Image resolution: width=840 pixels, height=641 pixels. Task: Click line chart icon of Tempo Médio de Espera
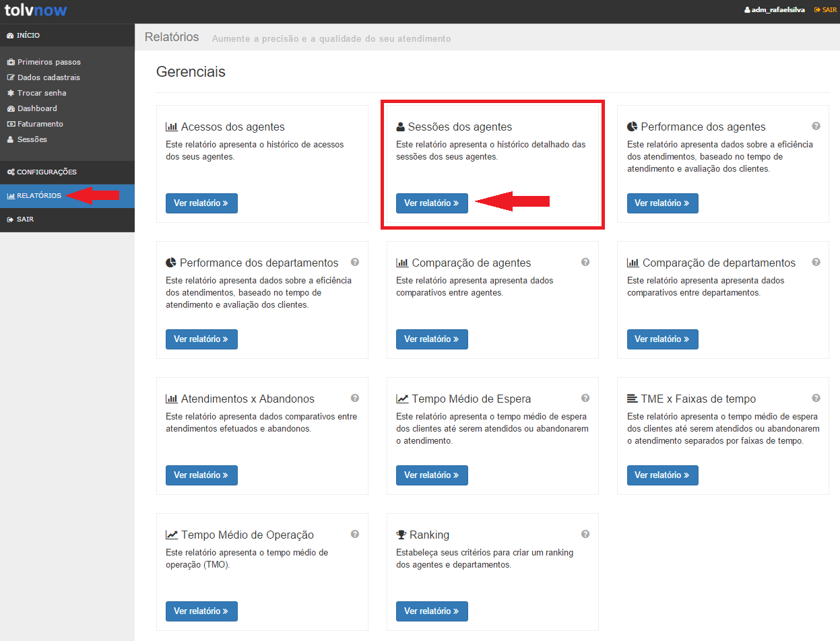click(x=402, y=399)
